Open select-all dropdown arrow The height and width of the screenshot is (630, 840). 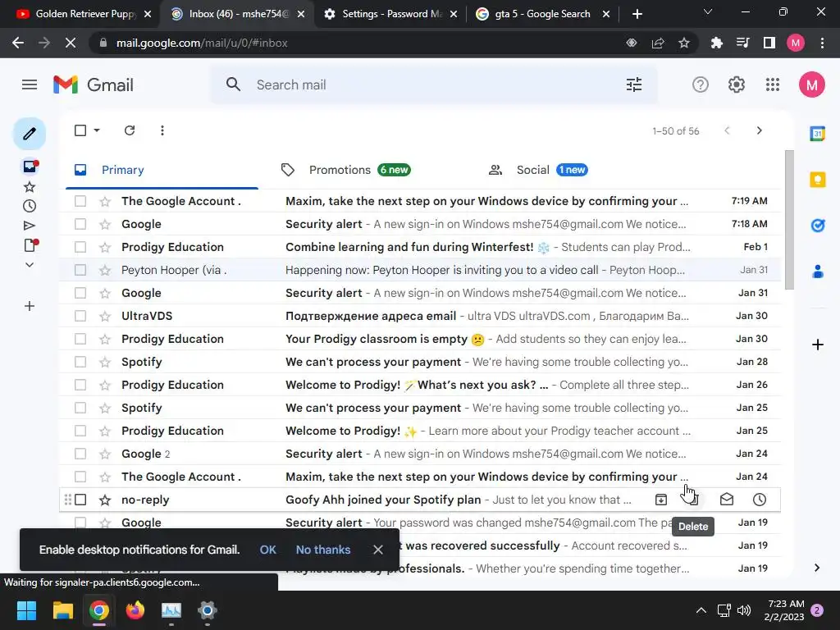click(x=97, y=130)
